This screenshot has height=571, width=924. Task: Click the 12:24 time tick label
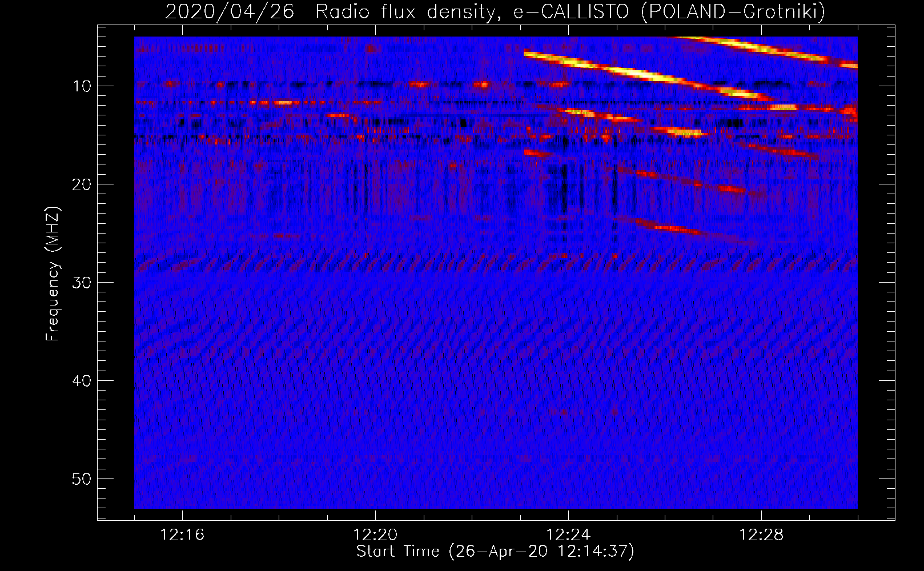click(x=568, y=535)
